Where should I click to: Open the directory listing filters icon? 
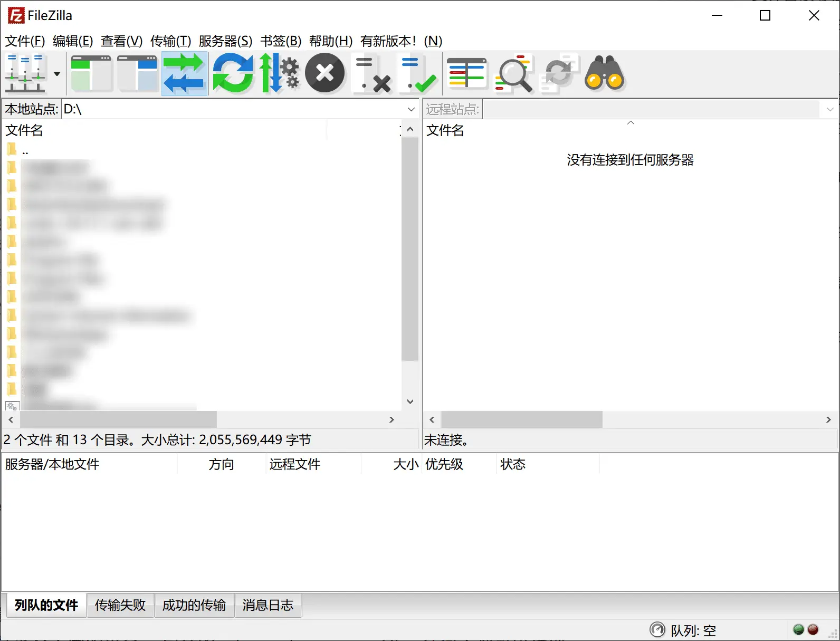pyautogui.click(x=466, y=73)
